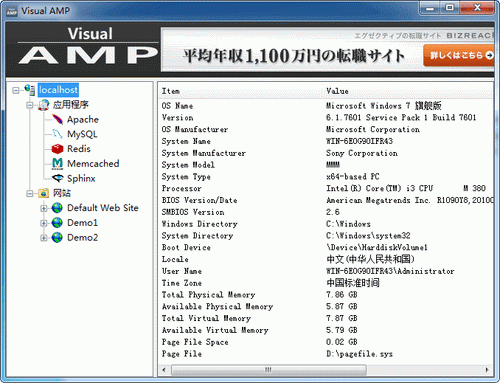This screenshot has height=383, width=500.
Task: Click the Sony Corporation value
Action: [x=362, y=153]
